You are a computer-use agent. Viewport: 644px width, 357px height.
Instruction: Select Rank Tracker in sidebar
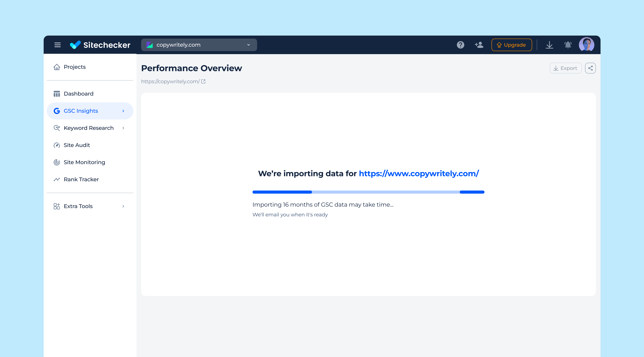pyautogui.click(x=81, y=179)
